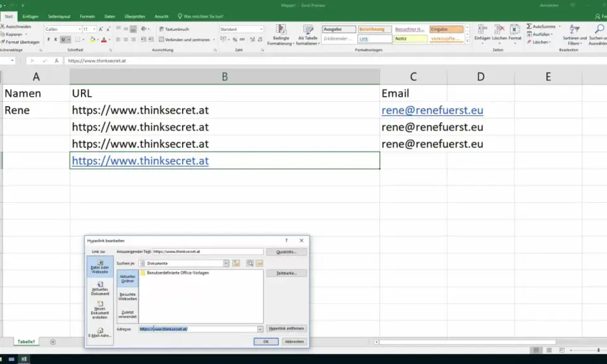
Task: Select Aktuelles Dokument link type
Action: [x=100, y=289]
